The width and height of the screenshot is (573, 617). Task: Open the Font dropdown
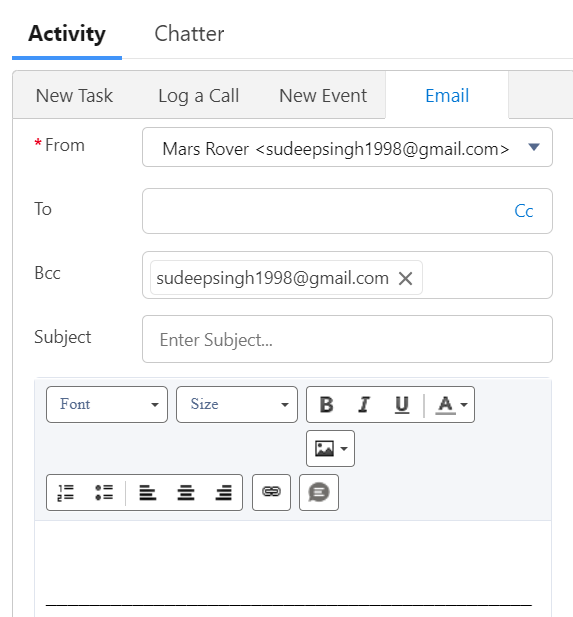tap(107, 405)
